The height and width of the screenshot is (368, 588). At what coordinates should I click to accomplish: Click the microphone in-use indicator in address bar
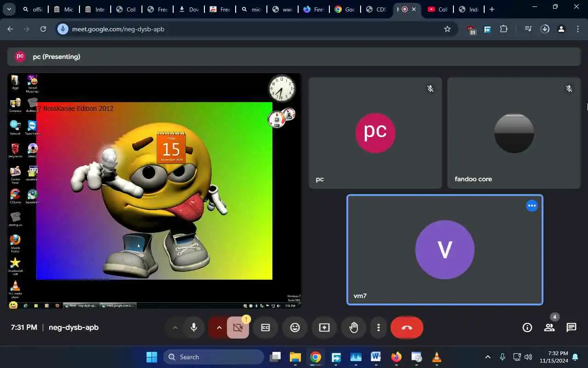63,29
